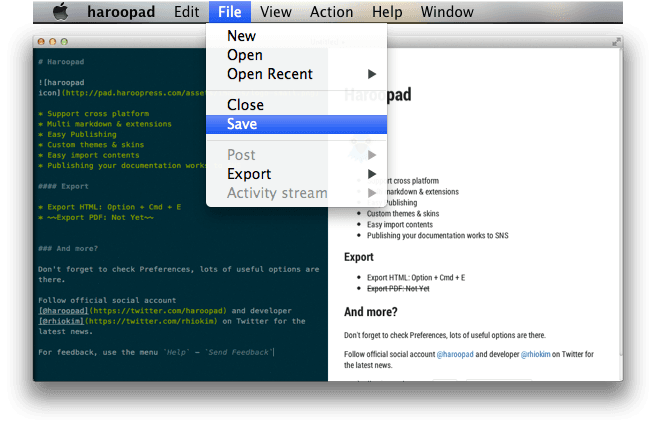Viewport: 656px width, 428px height.
Task: Choose New from the File menu
Action: (241, 36)
